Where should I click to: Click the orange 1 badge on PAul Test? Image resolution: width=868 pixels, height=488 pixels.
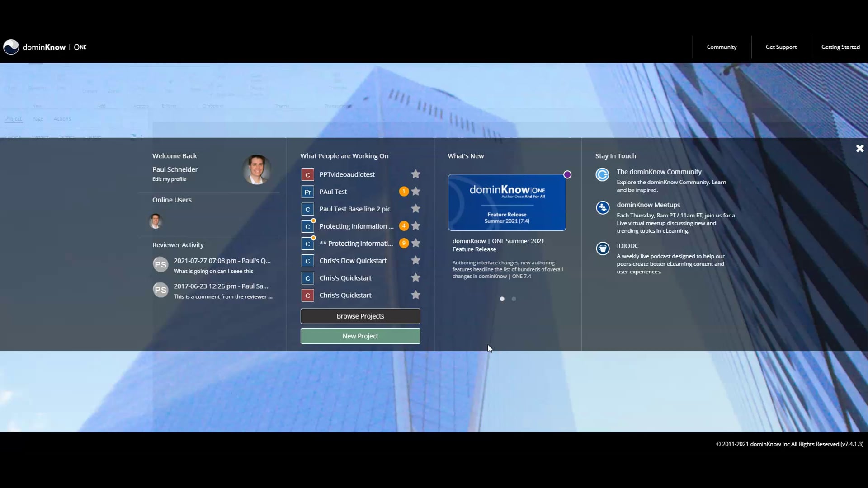pos(404,191)
